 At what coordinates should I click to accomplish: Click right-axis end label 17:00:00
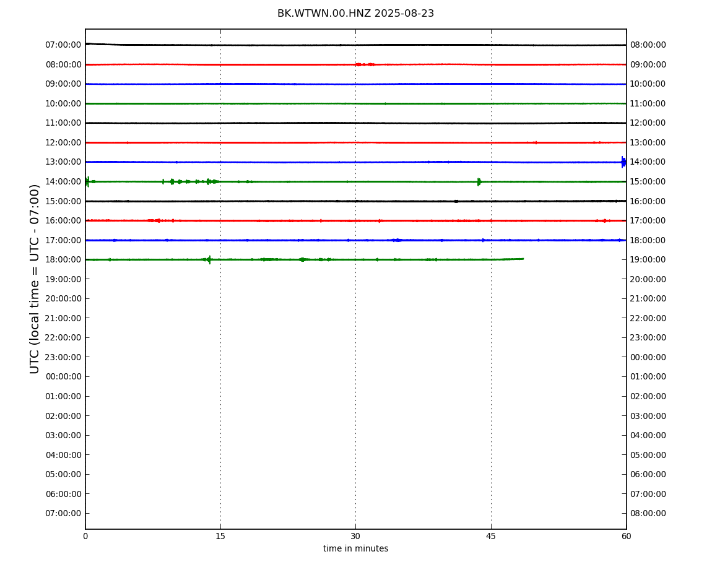click(648, 221)
